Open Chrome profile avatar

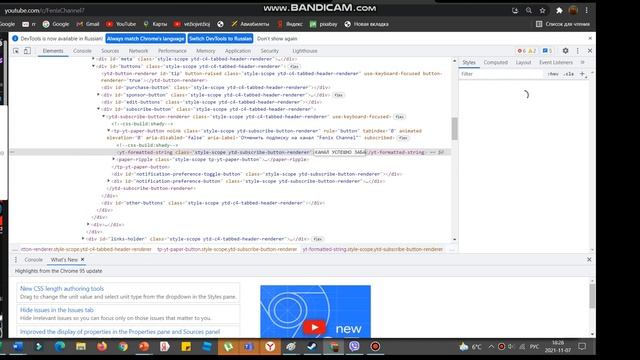[x=573, y=11]
